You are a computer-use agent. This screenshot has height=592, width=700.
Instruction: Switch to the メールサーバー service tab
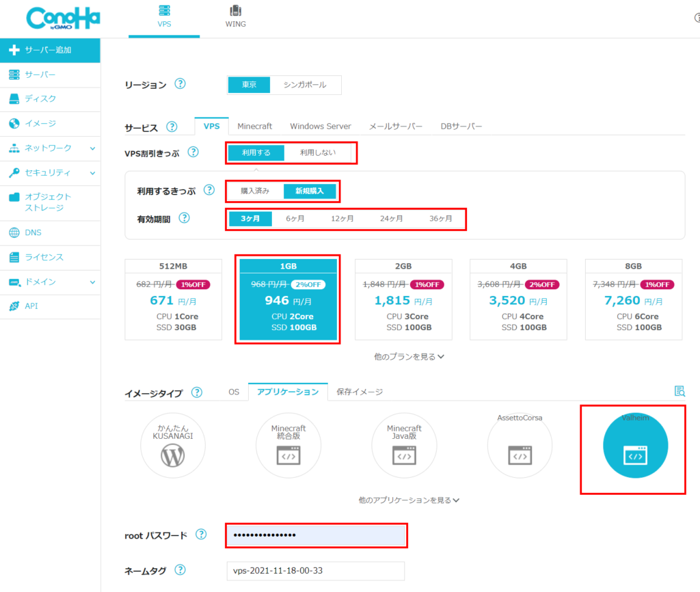point(396,126)
